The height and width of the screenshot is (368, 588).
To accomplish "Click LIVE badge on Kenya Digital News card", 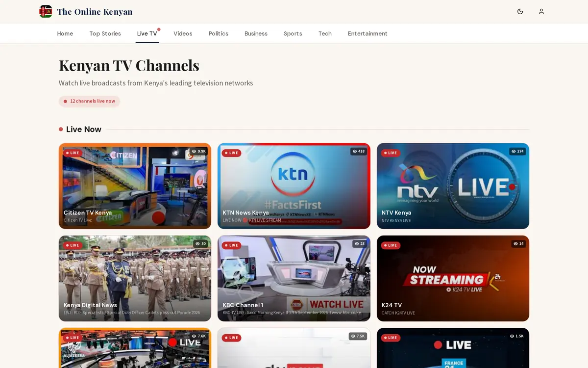I will 73,245.
